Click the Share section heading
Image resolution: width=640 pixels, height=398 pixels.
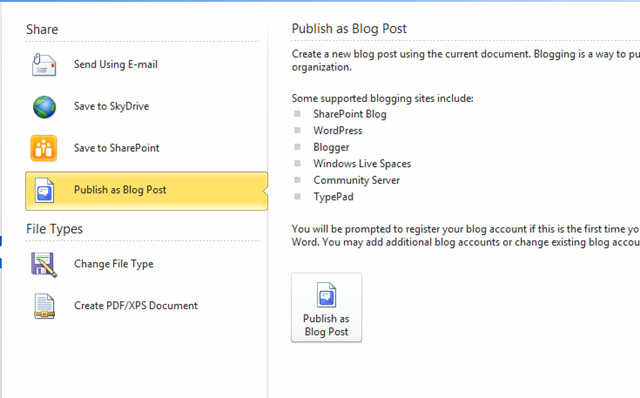[42, 29]
